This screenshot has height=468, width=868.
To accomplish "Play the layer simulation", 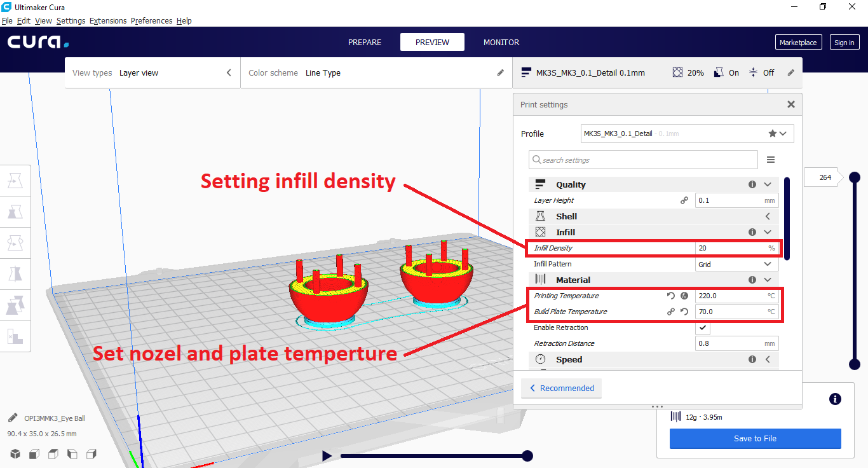I will [327, 455].
